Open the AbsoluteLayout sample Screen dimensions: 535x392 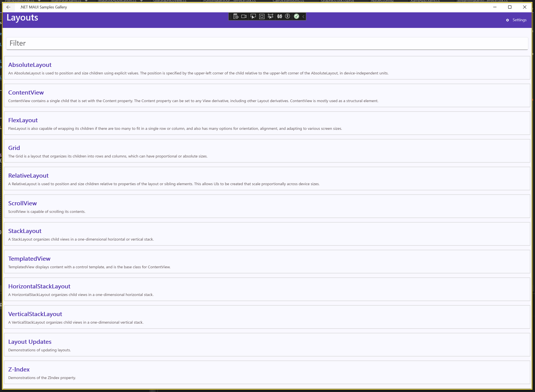click(x=30, y=65)
